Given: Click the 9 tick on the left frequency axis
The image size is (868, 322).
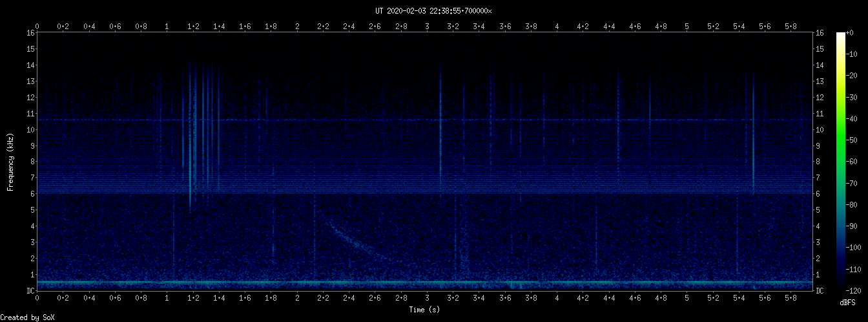Looking at the screenshot, I should pos(32,145).
